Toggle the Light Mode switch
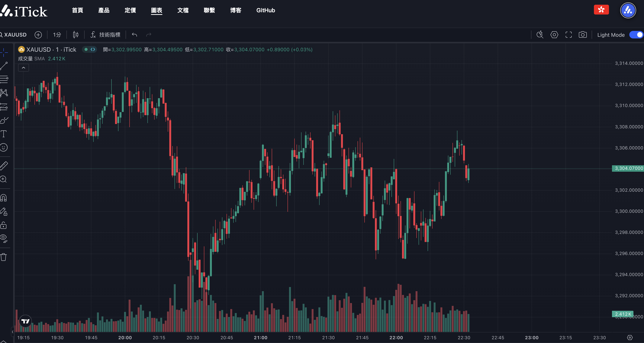Viewport: 644px width, 343px height. [x=636, y=35]
